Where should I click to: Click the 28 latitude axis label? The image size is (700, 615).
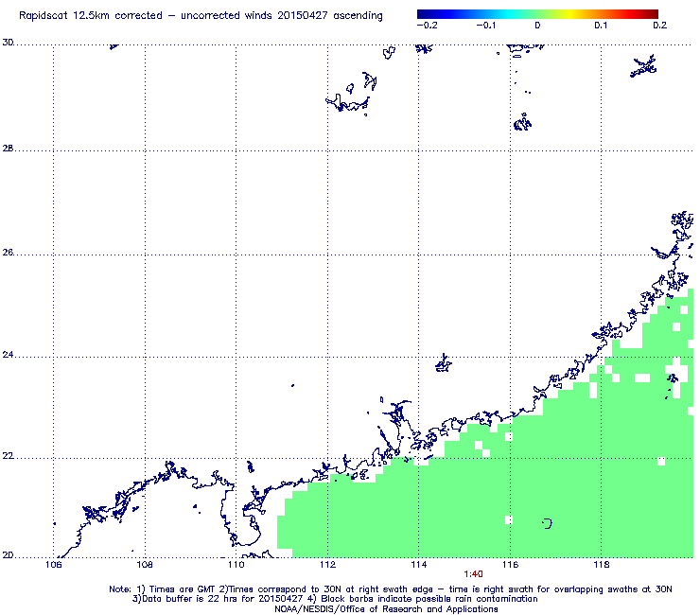8,149
